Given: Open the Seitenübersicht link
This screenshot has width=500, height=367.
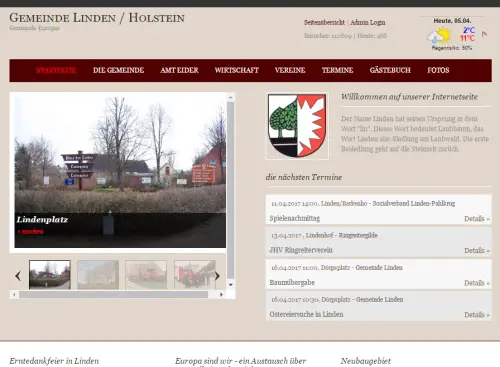Looking at the screenshot, I should click(x=324, y=22).
